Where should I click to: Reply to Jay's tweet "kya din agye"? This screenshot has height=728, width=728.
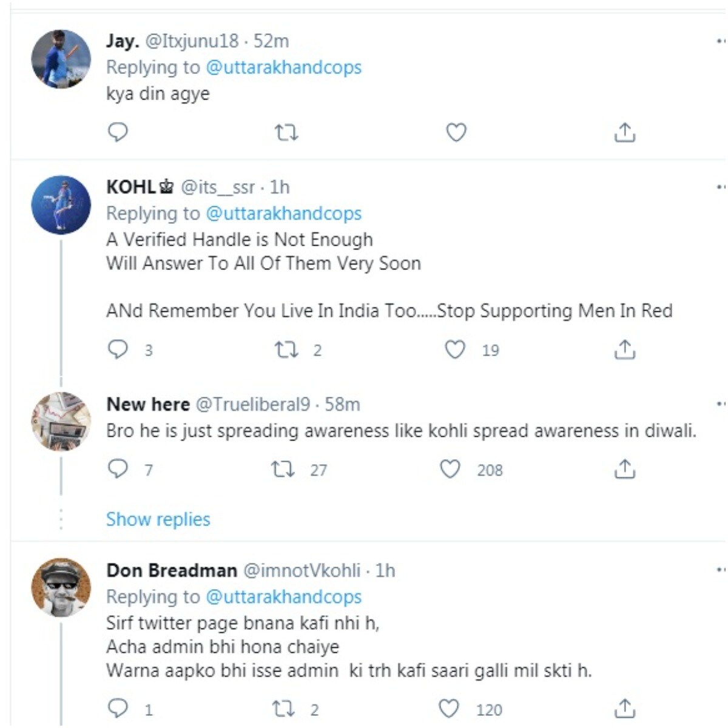[x=118, y=132]
